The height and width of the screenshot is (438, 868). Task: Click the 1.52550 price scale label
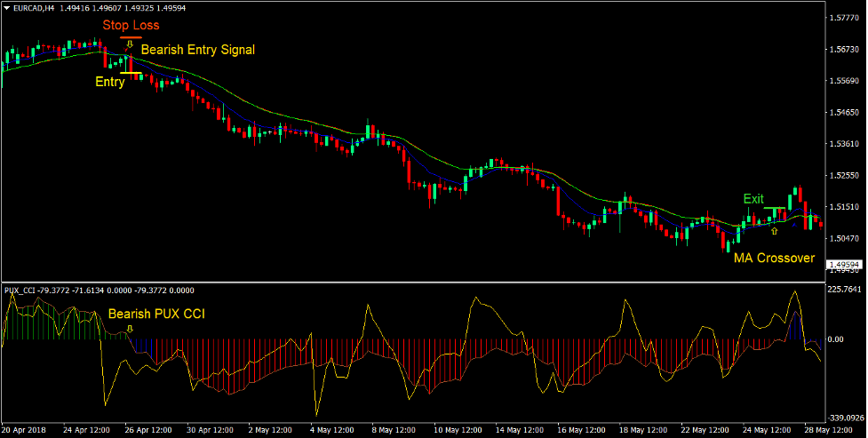(845, 175)
